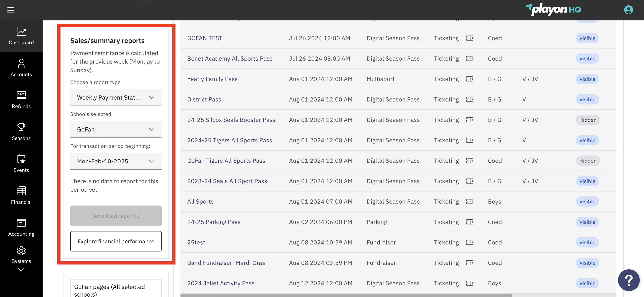Click Hidden badge for Silcox Seals Booster
644x297 pixels.
[x=588, y=120]
